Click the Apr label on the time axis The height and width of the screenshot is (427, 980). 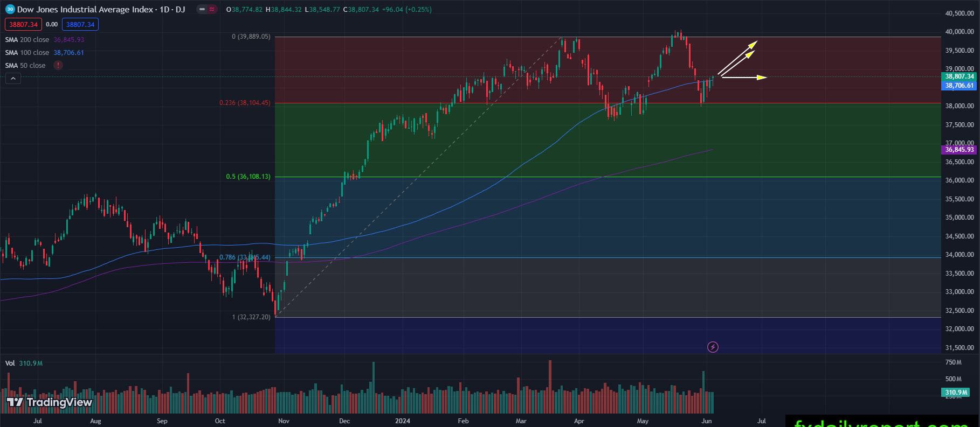coord(579,421)
